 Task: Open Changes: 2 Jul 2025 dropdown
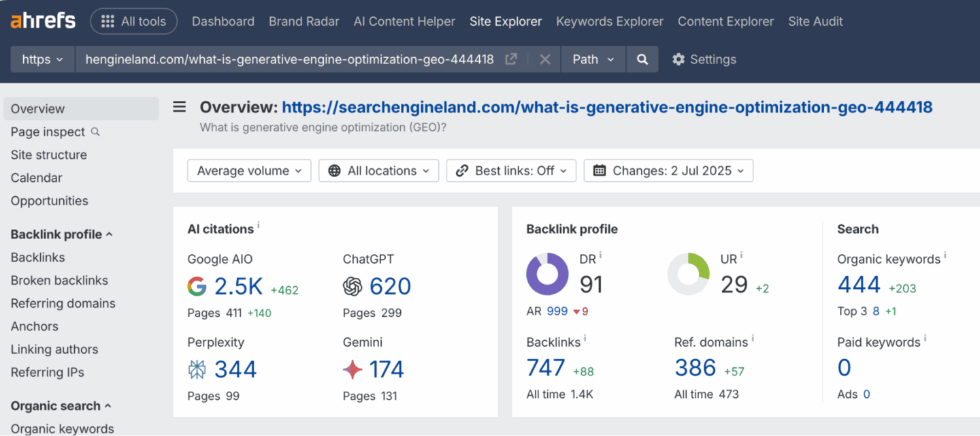(668, 171)
